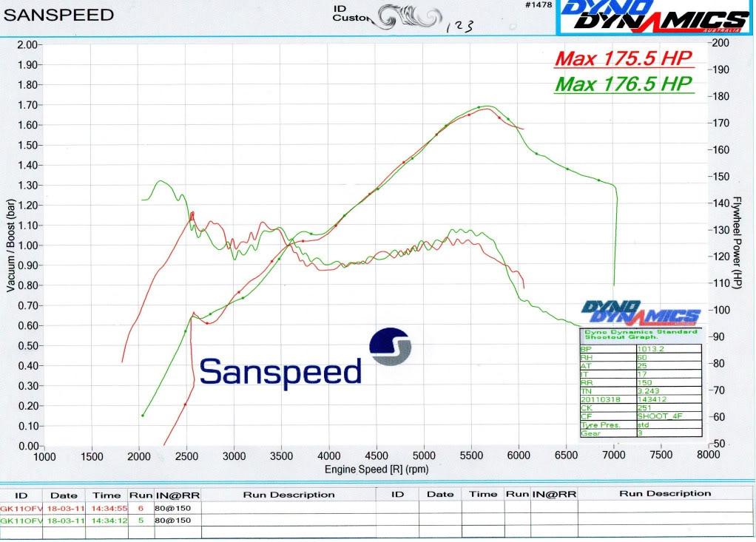Click the 20110318 date stamp
The height and width of the screenshot is (542, 756).
tap(600, 399)
